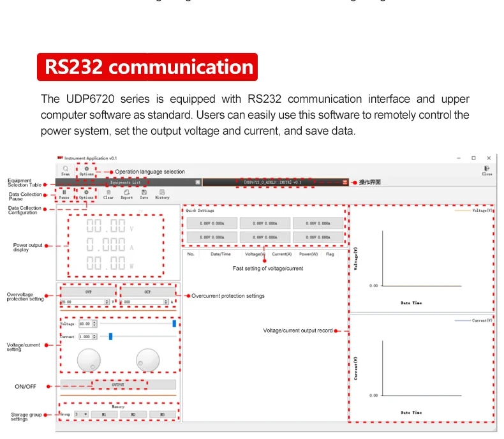This screenshot has width=504, height=439.
Task: Click middle Quick Settings preset in bottom row
Action: (265, 237)
